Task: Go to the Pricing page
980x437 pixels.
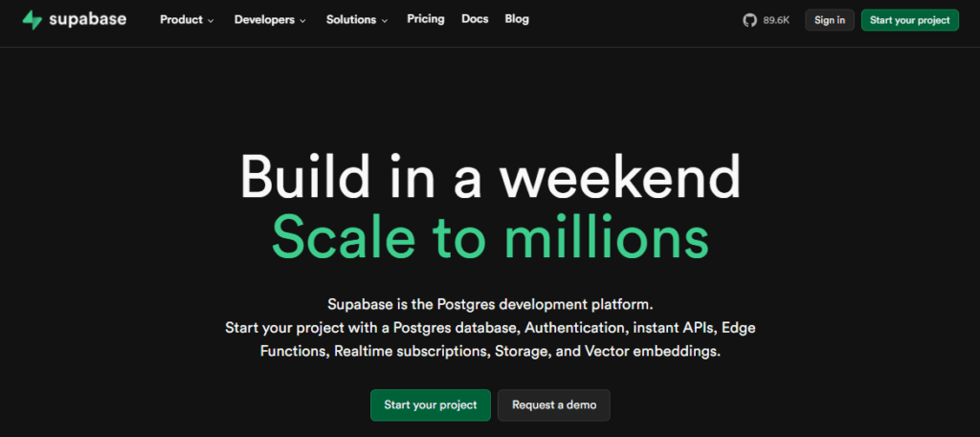Action: (425, 19)
